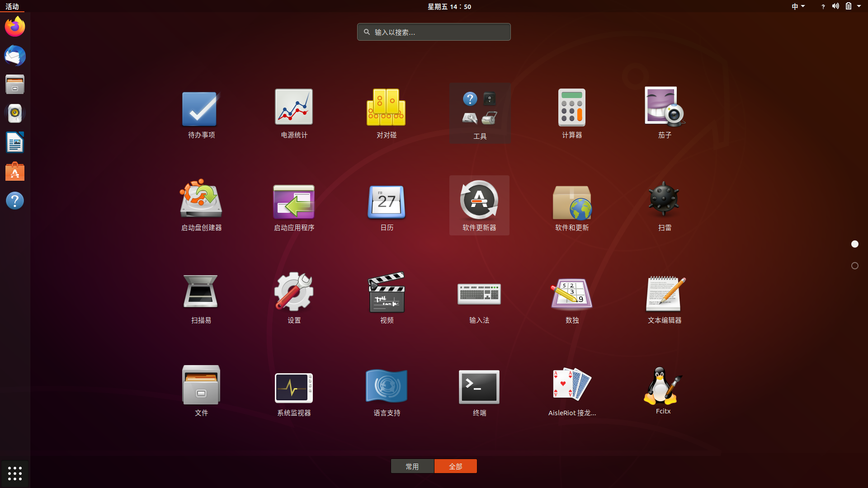This screenshot has width=868, height=488.
Task: Click the 输入以搜索 search field
Action: pyautogui.click(x=434, y=32)
